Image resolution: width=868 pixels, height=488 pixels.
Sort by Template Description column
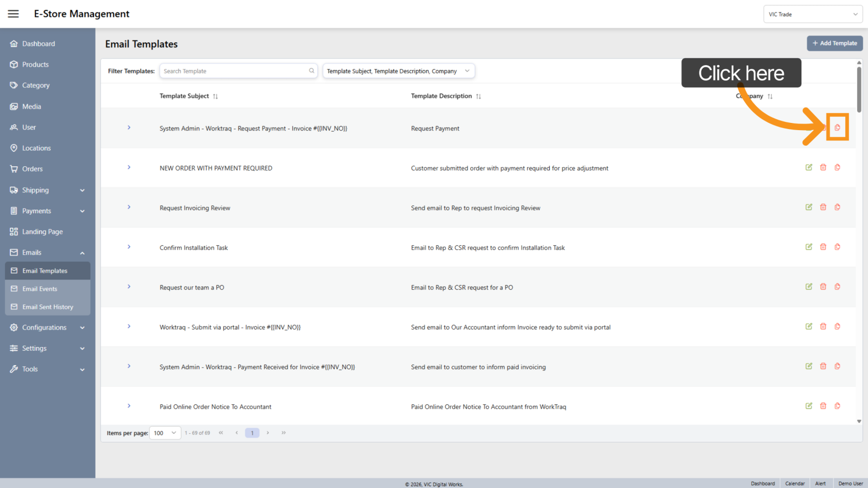tap(478, 97)
